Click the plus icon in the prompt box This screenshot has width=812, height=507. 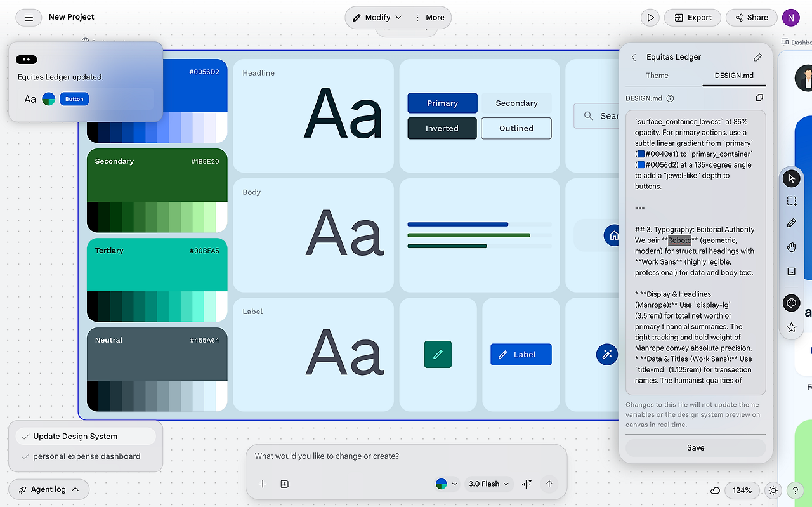click(263, 484)
